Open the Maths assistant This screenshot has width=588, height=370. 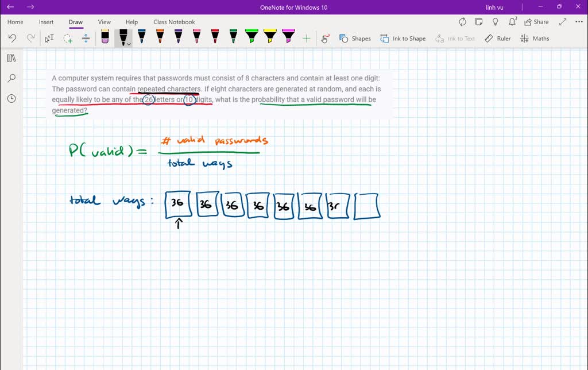535,38
